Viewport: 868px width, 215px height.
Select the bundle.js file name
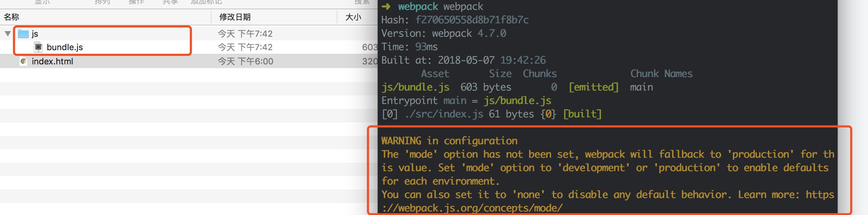pos(65,47)
